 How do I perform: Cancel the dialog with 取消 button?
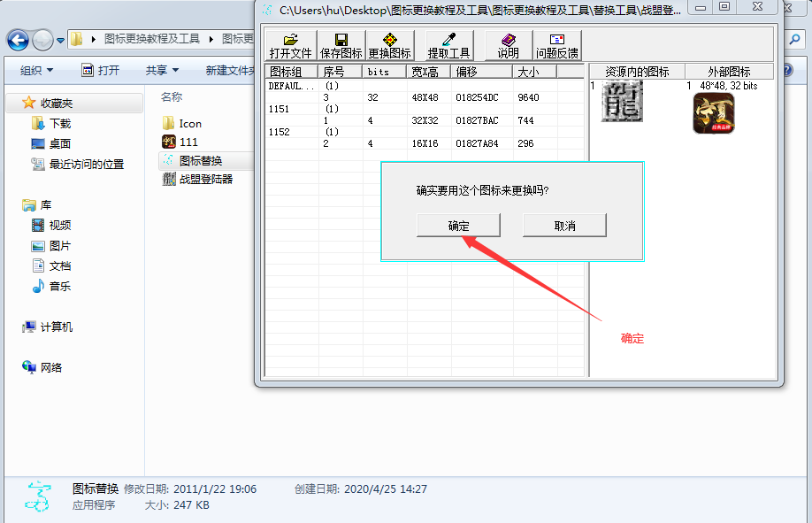point(564,226)
